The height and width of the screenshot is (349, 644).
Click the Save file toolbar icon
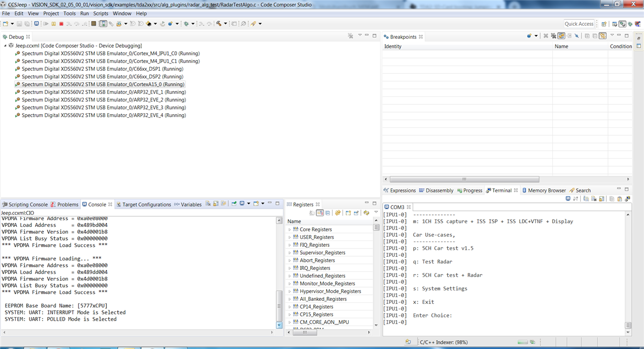pyautogui.click(x=19, y=24)
